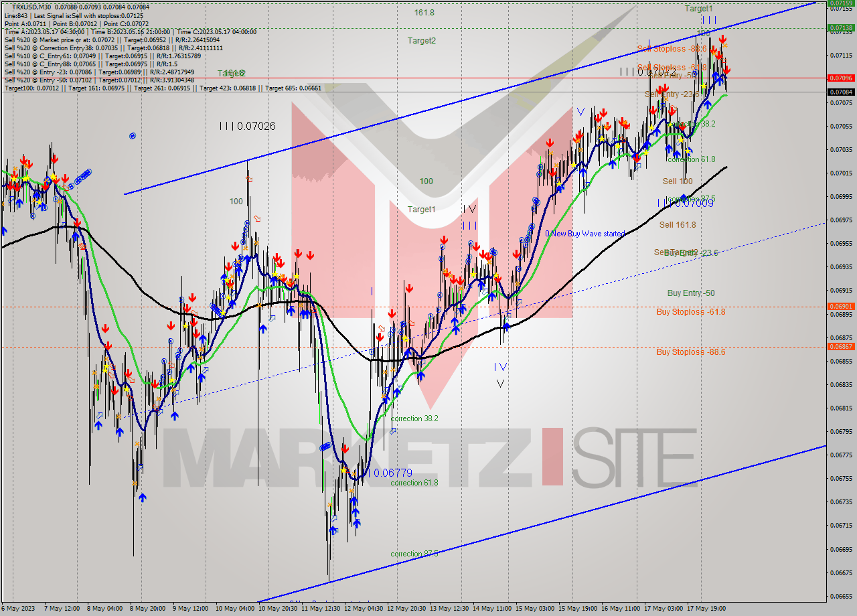The height and width of the screenshot is (616, 857).
Task: Click '14 May 11:00' on time axis
Action: click(x=493, y=609)
